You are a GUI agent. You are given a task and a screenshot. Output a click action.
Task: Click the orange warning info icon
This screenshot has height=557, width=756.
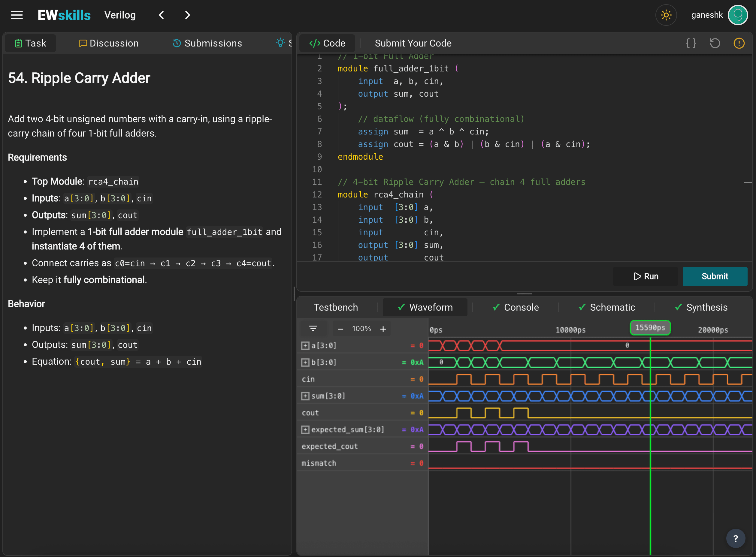[x=739, y=43]
